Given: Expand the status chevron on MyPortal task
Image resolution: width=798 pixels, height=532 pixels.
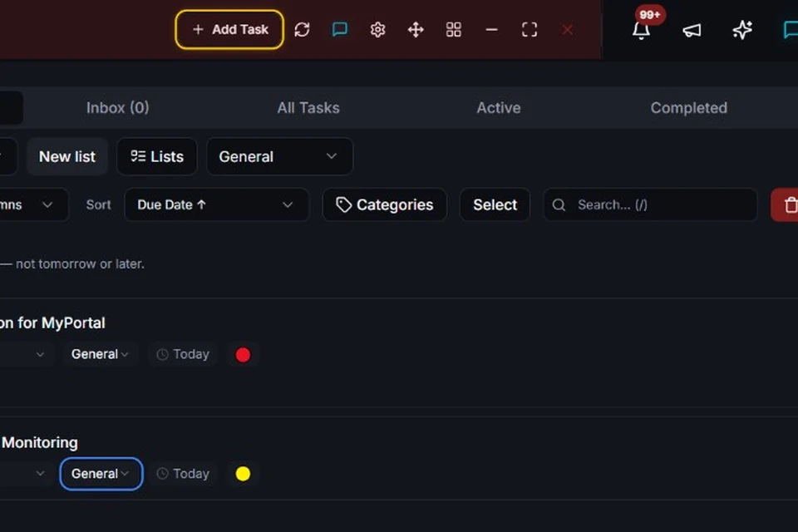Looking at the screenshot, I should [x=40, y=354].
